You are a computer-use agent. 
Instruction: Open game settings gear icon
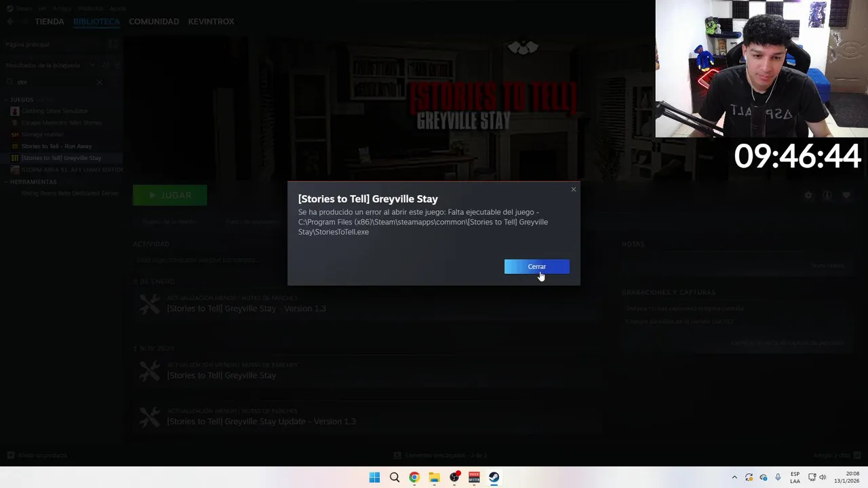[808, 195]
